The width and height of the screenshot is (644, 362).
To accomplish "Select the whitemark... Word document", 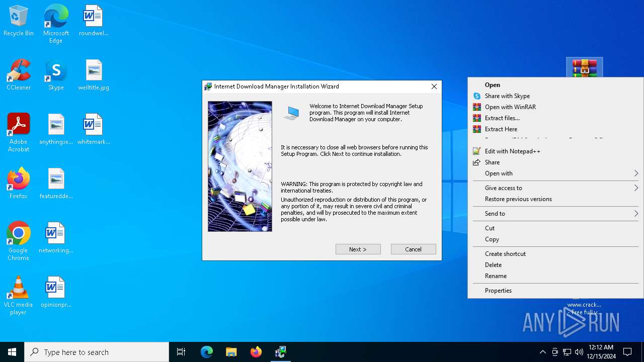I will (x=94, y=130).
